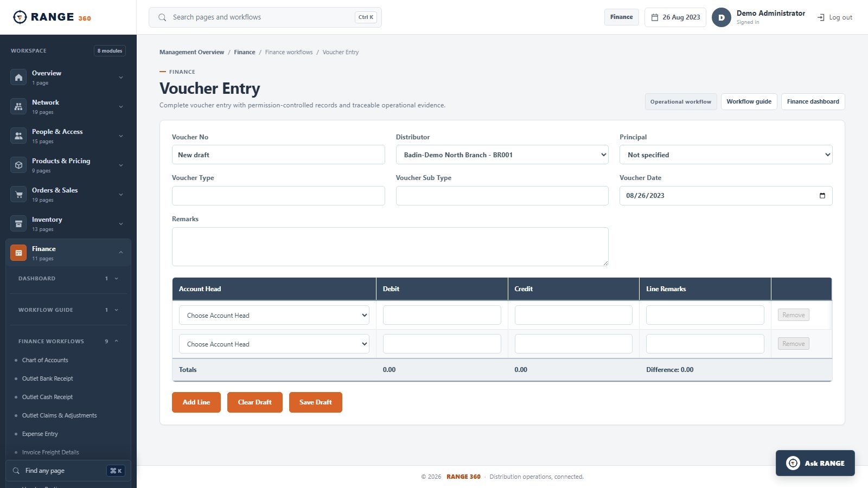
Task: Open the Orders & Sales cart icon
Action: click(x=18, y=195)
